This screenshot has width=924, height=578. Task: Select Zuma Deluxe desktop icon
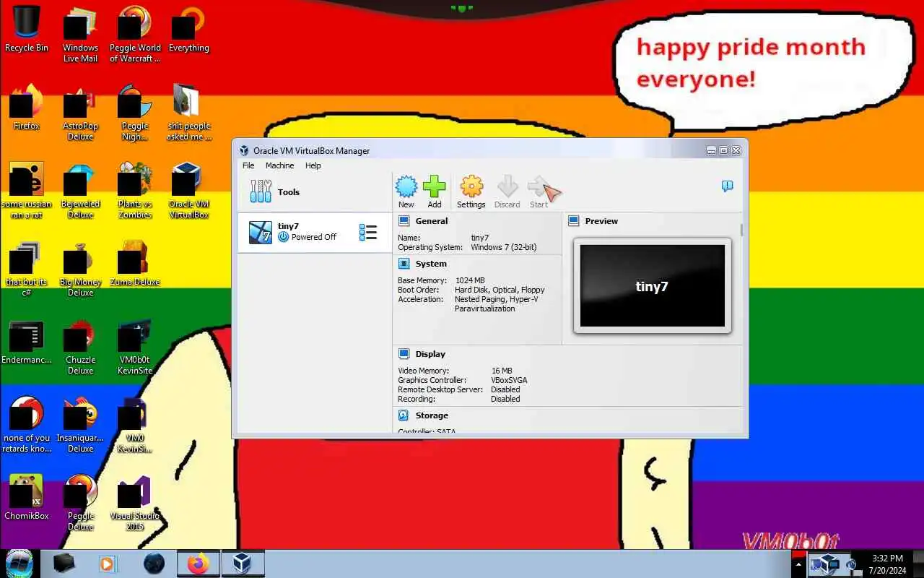pyautogui.click(x=135, y=263)
